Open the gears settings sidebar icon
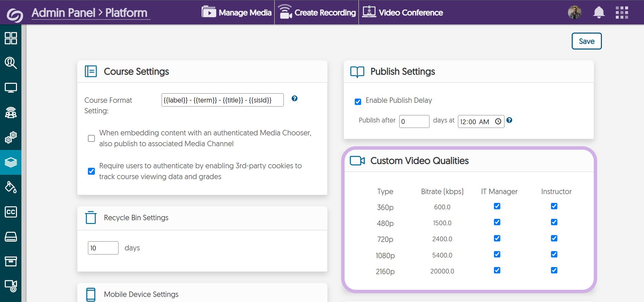 point(11,137)
